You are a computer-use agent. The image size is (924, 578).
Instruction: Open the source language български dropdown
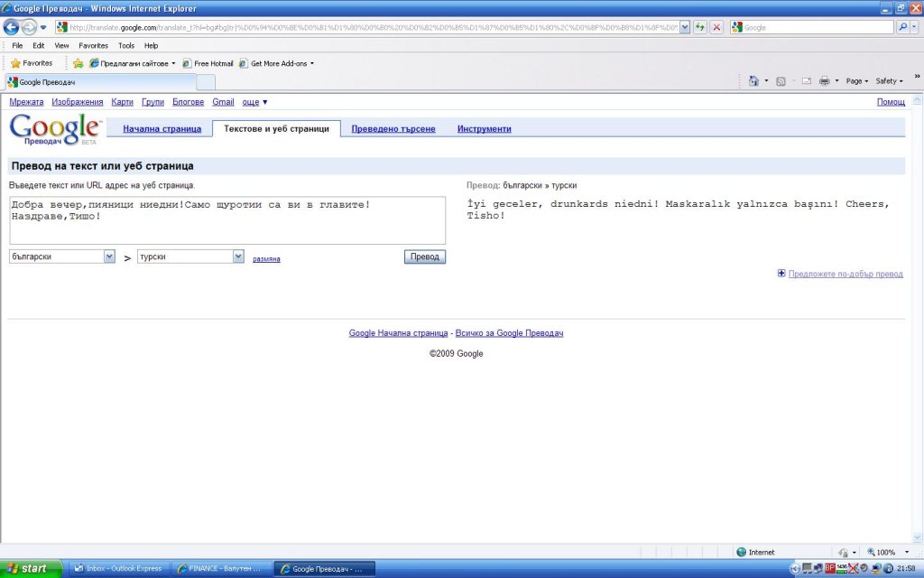[x=62, y=256]
